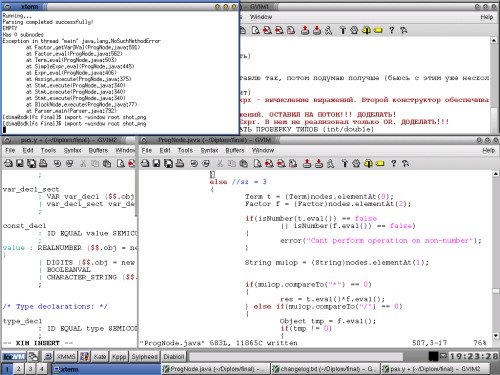Activate changelog.txt task in the taskbar
The height and width of the screenshot is (375, 500).
(324, 369)
